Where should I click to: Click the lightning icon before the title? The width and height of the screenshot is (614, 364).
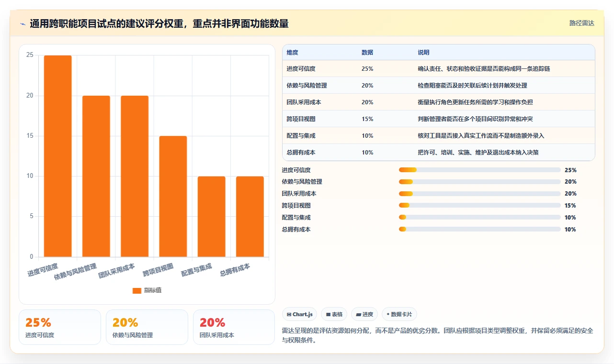point(23,24)
